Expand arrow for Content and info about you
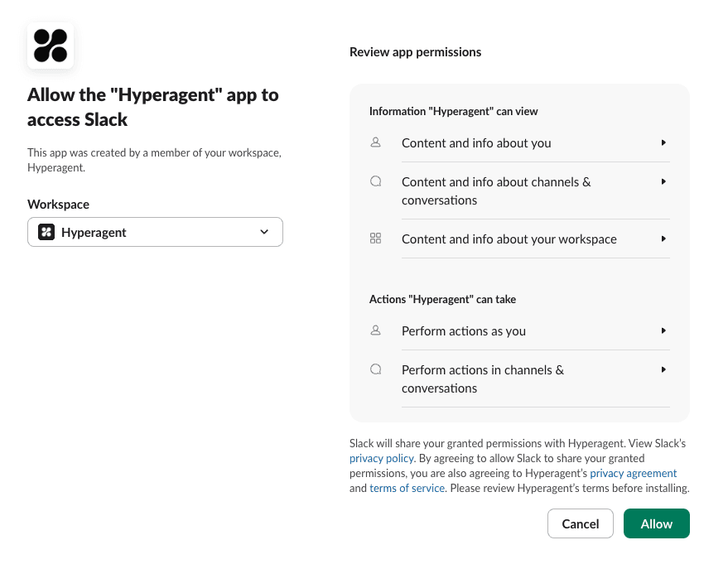This screenshot has width=728, height=569. (663, 142)
